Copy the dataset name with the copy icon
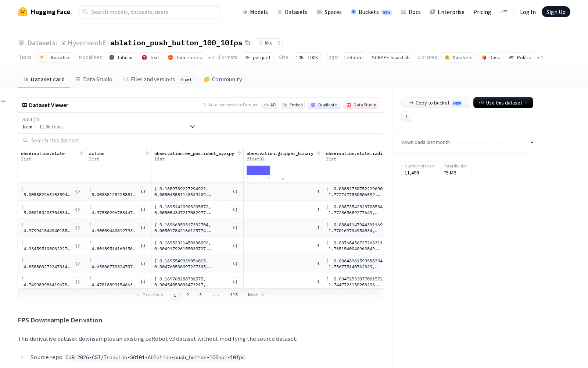This screenshot has width=588, height=368. [x=247, y=43]
